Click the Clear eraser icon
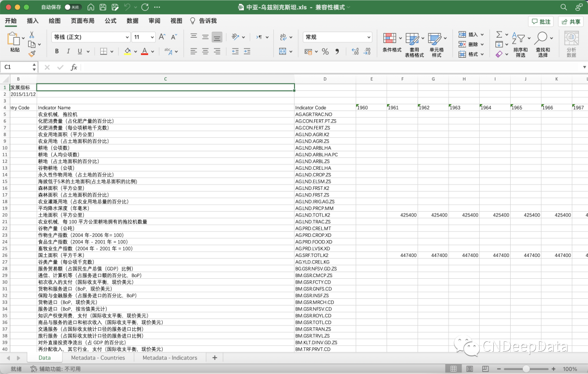 499,54
